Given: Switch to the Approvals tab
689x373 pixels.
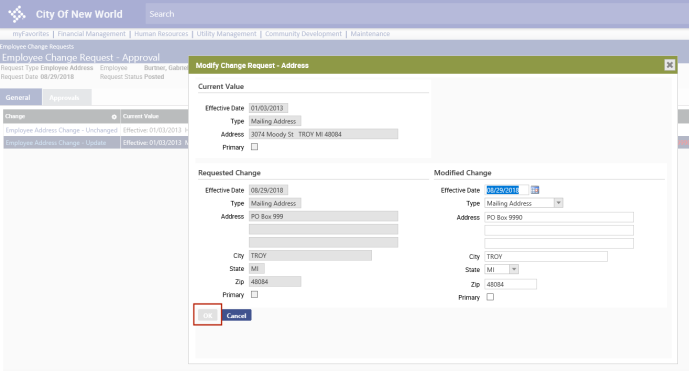Looking at the screenshot, I should (x=67, y=97).
